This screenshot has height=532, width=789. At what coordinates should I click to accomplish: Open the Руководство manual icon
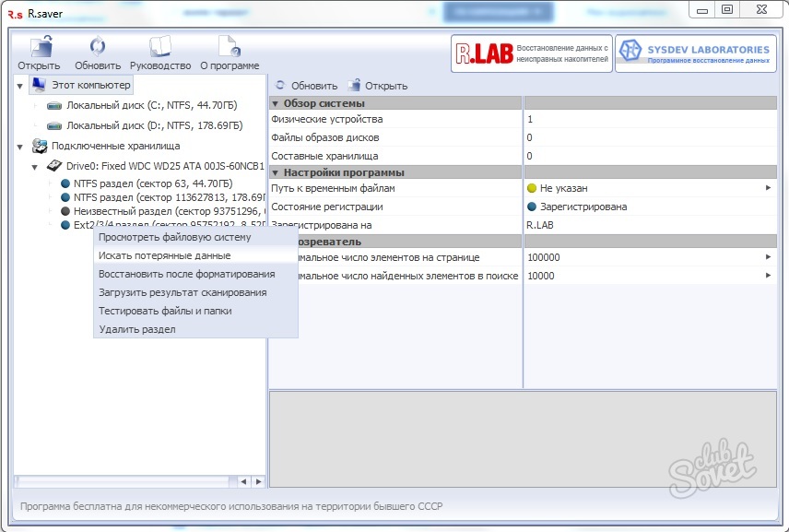click(x=160, y=53)
